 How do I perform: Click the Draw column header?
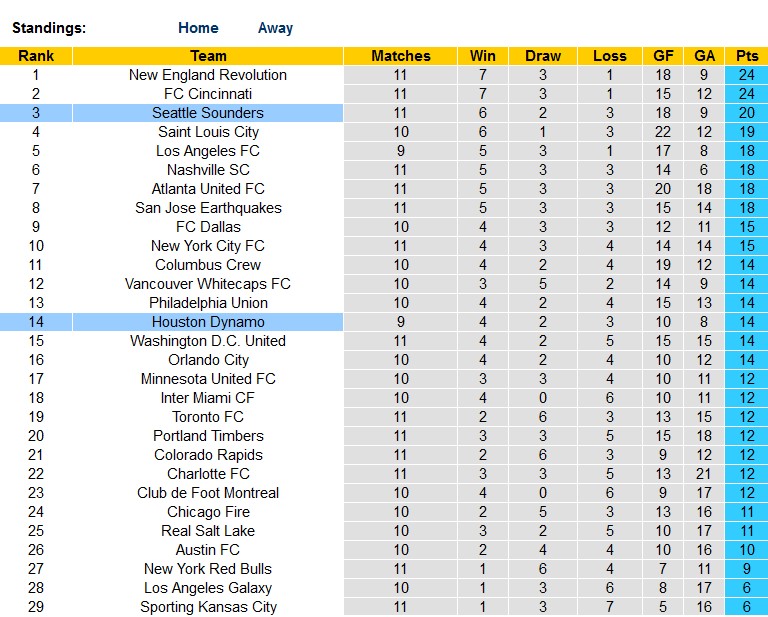pos(543,56)
